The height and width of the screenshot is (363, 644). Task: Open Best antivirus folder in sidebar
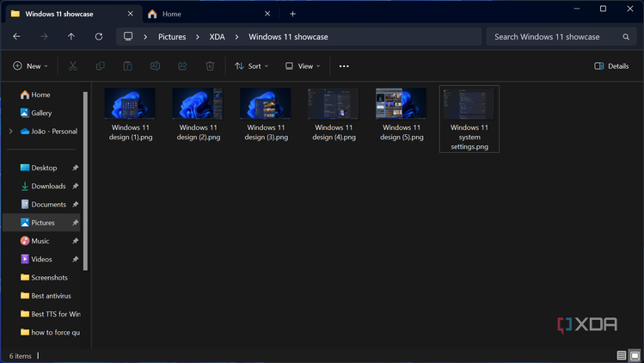coord(46,296)
